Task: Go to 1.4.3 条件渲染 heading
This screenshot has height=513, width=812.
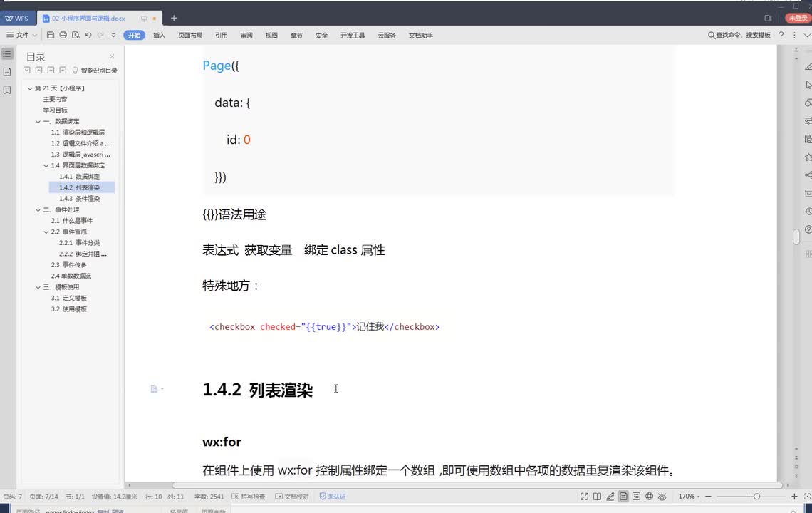Action: pos(79,199)
